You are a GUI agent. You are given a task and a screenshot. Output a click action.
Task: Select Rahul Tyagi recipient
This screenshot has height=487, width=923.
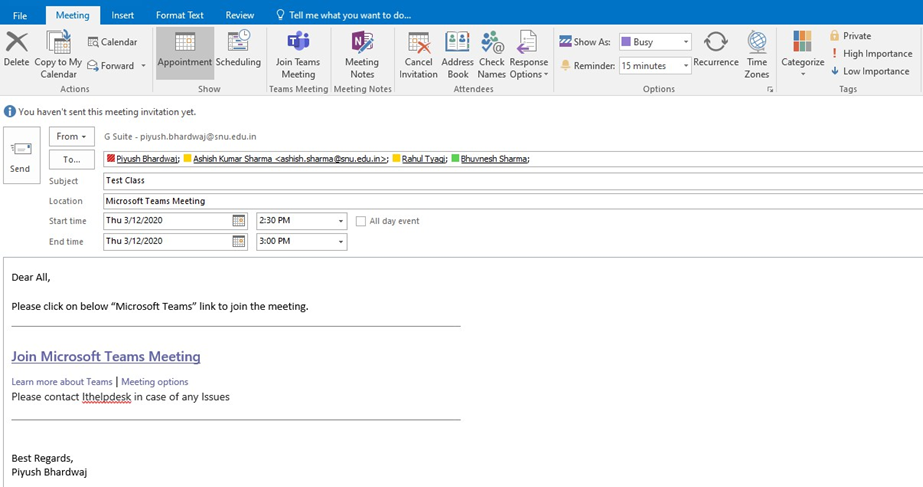click(424, 158)
